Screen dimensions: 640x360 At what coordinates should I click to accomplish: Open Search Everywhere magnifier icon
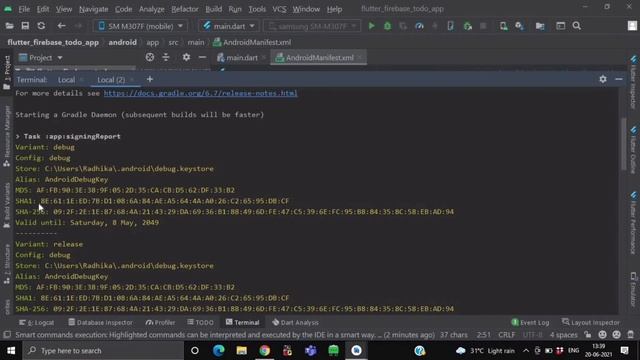point(576,26)
